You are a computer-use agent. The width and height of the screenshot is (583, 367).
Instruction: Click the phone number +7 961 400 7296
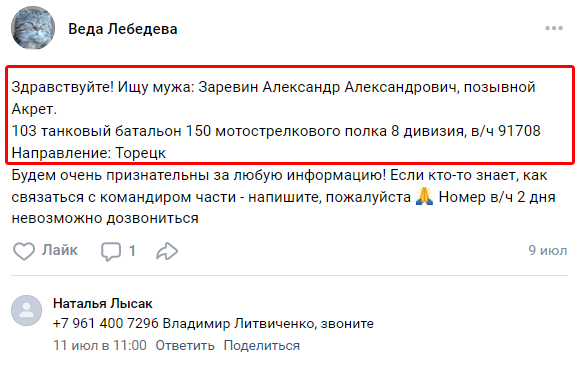(x=106, y=323)
